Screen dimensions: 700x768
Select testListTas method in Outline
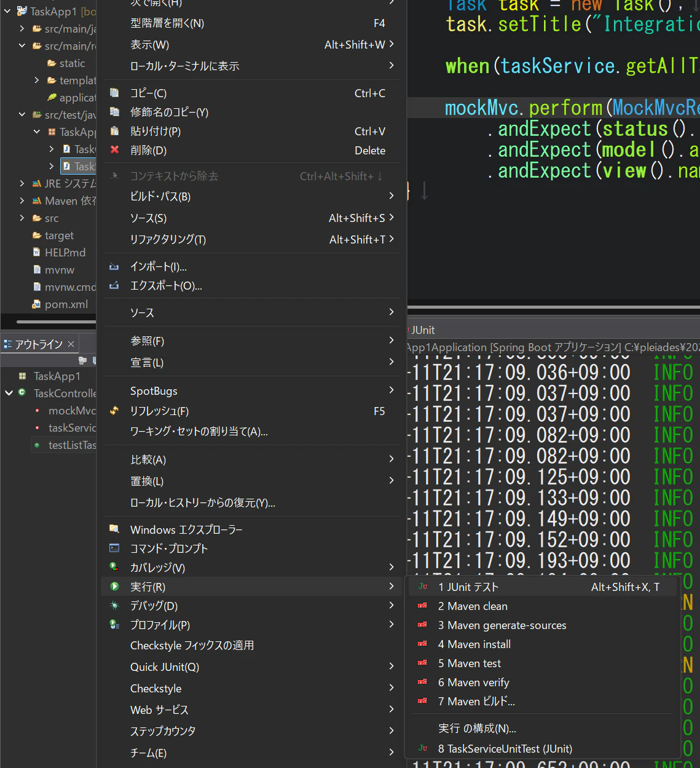72,445
